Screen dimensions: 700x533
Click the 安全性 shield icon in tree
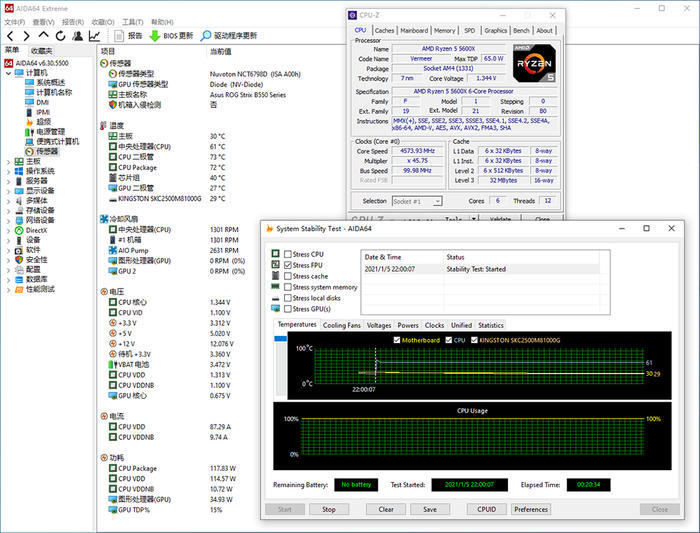(x=19, y=260)
